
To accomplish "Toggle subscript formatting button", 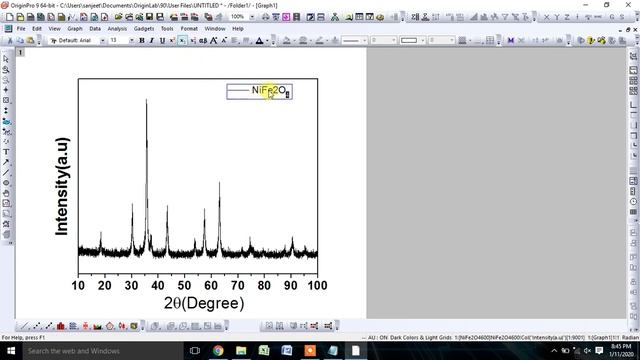I will click(x=182, y=40).
